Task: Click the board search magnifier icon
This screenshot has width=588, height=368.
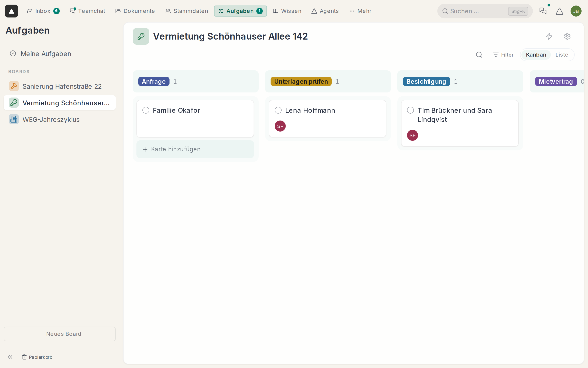Action: click(x=479, y=55)
